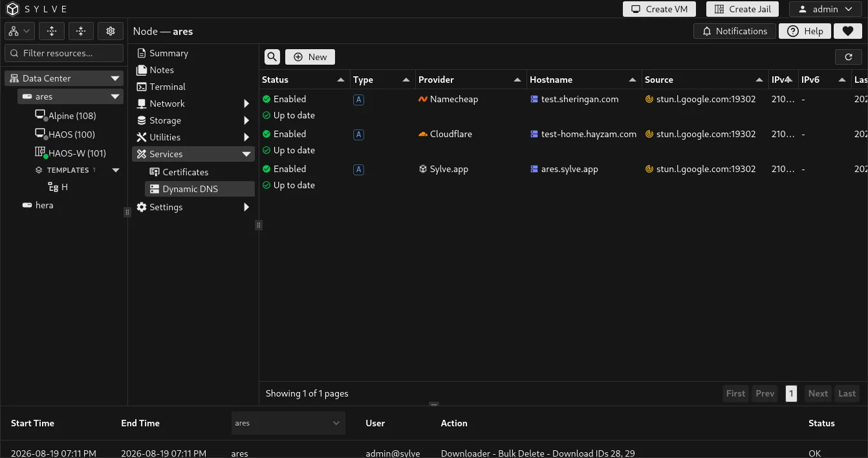Image resolution: width=868 pixels, height=458 pixels.
Task: Sort table by Status column
Action: pyautogui.click(x=304, y=80)
